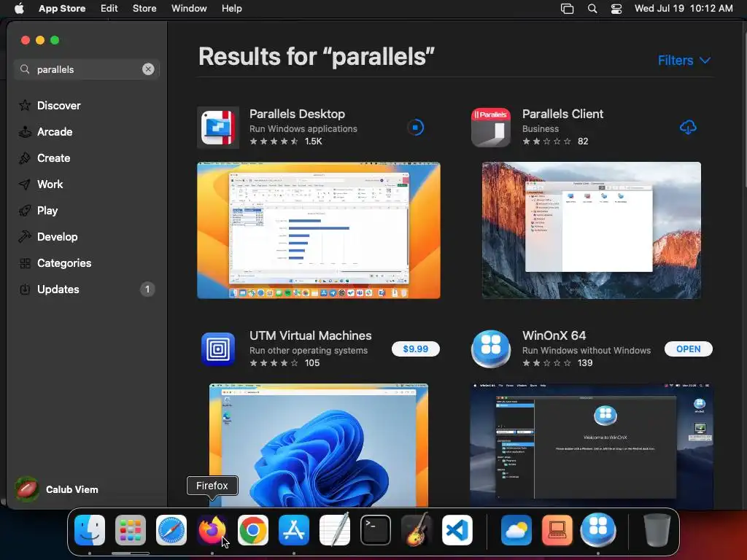Screen dimensions: 747x560
Task: Open the Help menu
Action: click(231, 9)
